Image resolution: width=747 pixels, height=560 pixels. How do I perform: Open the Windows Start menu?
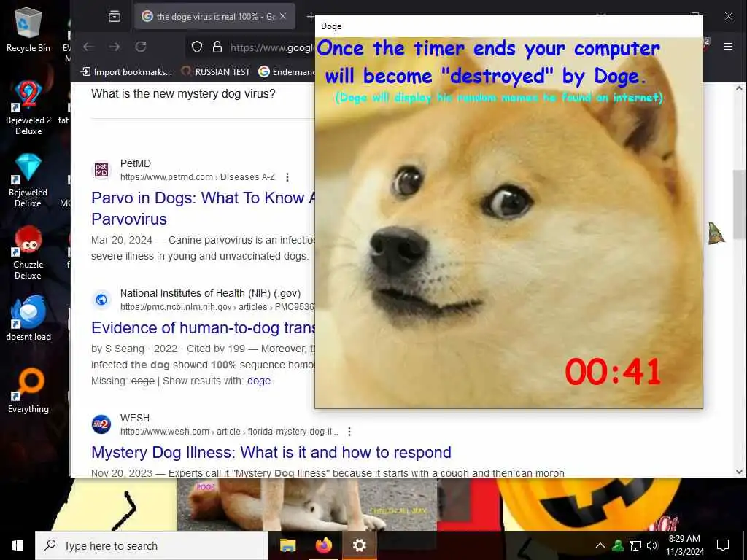coord(18,545)
